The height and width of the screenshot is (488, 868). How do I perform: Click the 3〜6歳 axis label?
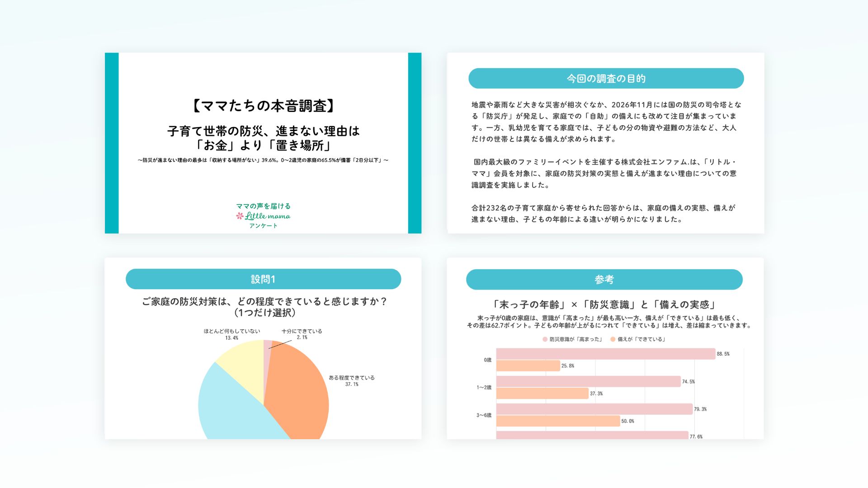[x=484, y=415]
